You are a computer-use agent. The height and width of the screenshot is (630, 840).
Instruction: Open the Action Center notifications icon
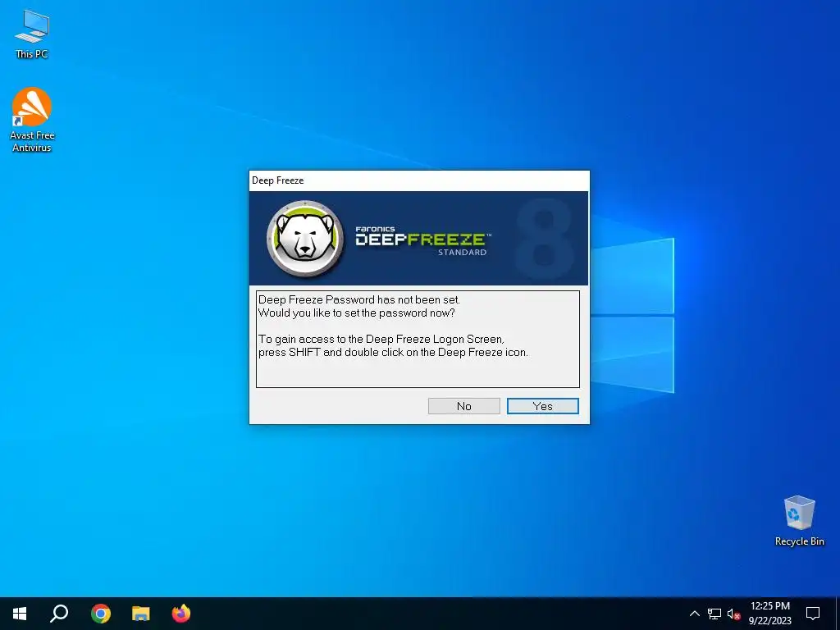pos(813,614)
